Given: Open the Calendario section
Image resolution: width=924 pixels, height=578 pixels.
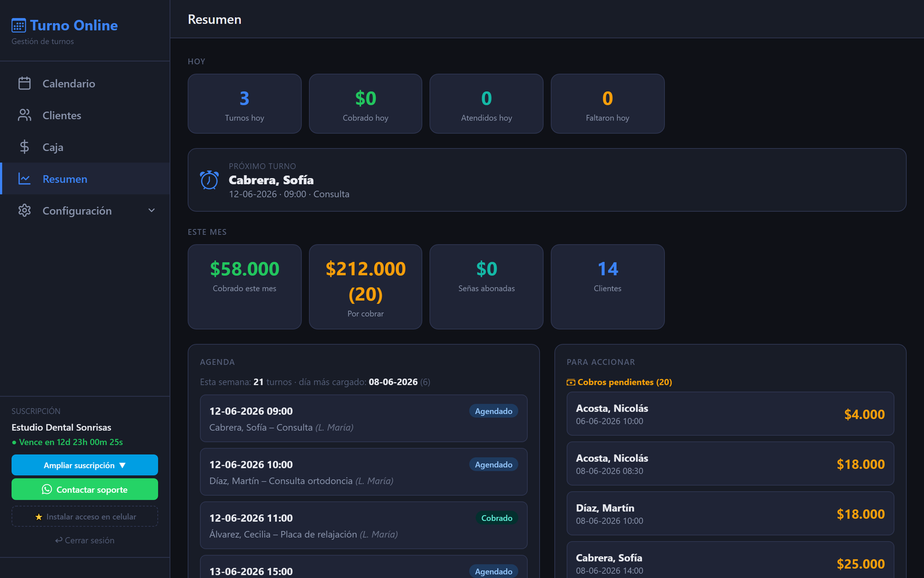Looking at the screenshot, I should pos(85,83).
